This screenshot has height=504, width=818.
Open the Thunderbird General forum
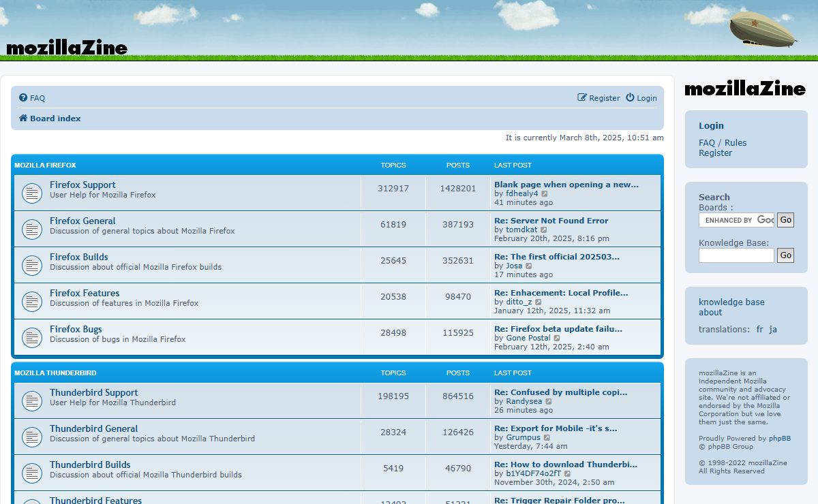point(94,428)
